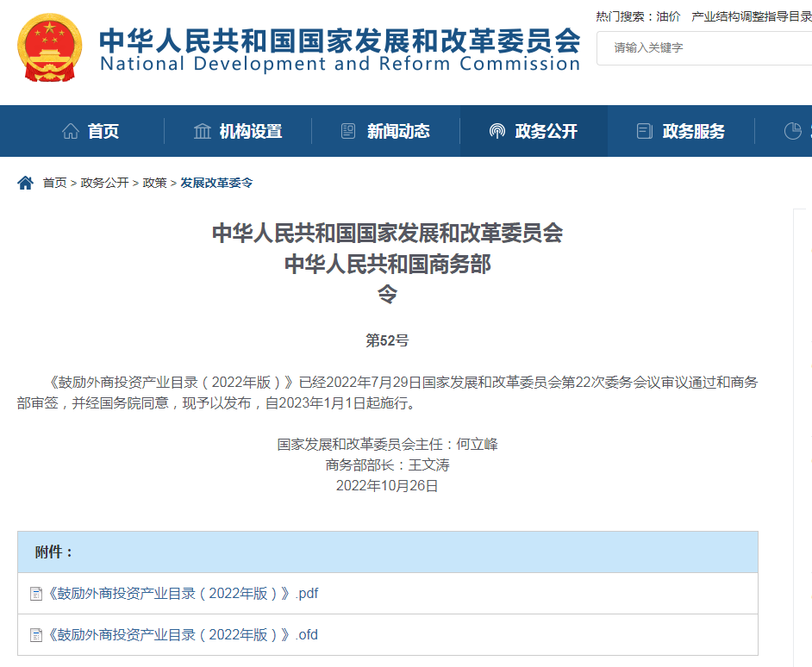Download 鼓励外商投资产业目录 .pdf attachment

[183, 594]
